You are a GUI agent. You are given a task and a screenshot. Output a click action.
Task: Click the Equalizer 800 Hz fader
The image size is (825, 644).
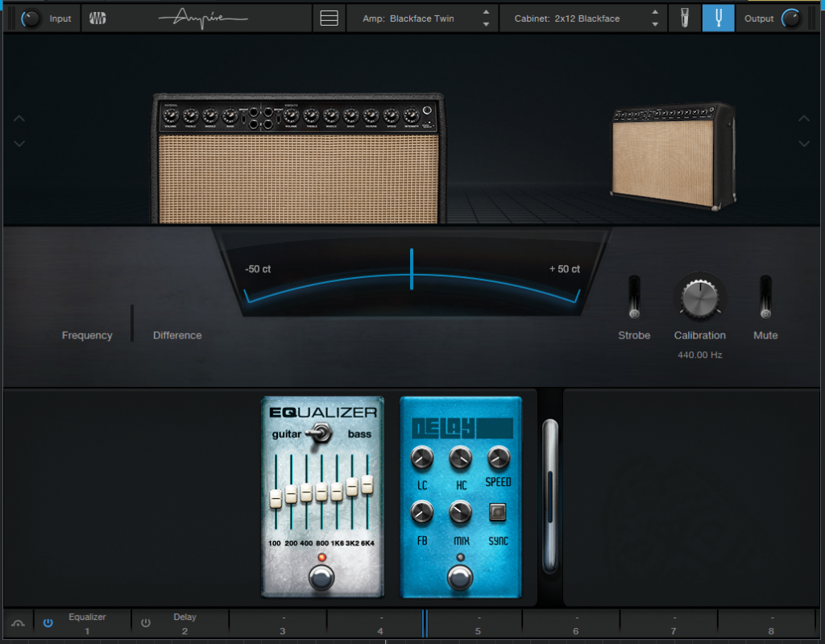[x=321, y=492]
